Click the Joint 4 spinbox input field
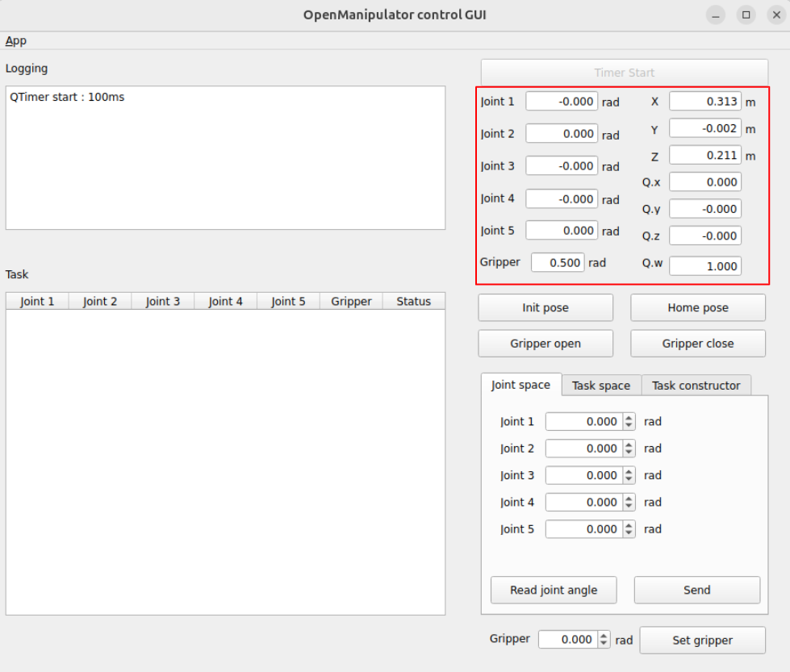This screenshot has height=672, width=790. coord(583,503)
